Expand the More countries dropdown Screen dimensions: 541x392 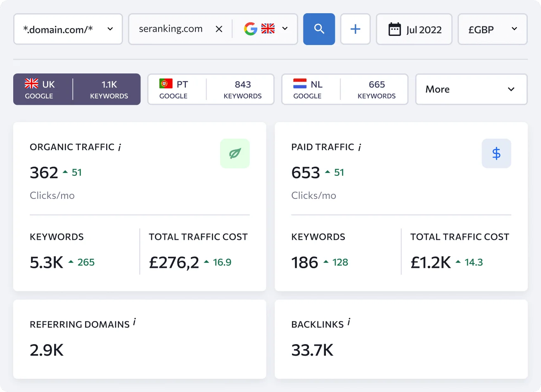click(471, 89)
